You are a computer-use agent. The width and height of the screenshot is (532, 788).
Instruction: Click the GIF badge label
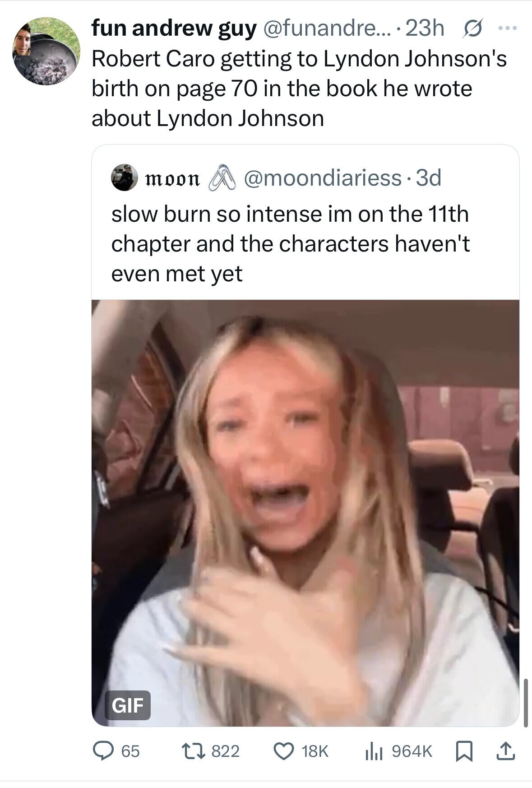(x=127, y=705)
